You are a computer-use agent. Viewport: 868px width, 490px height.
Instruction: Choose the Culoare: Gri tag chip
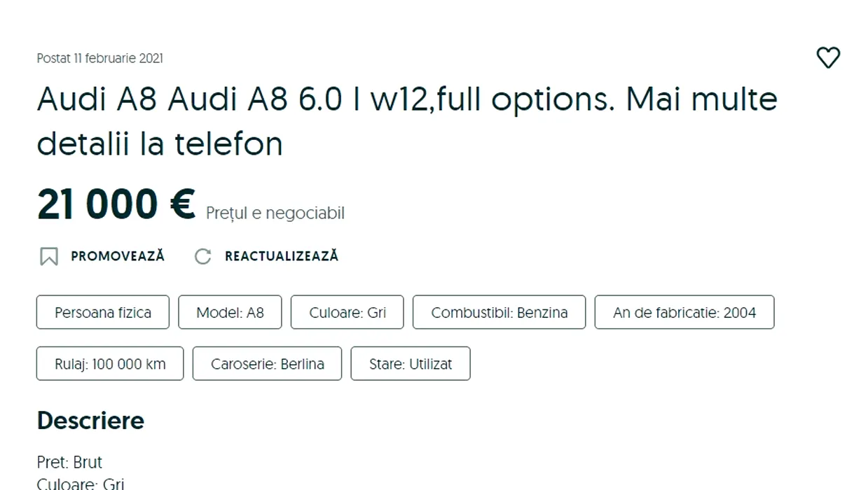click(x=347, y=312)
